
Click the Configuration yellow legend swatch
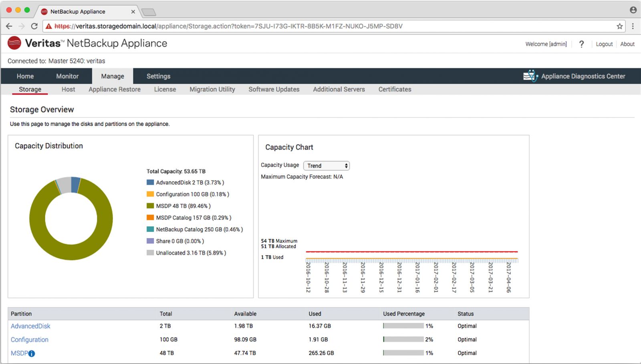150,194
